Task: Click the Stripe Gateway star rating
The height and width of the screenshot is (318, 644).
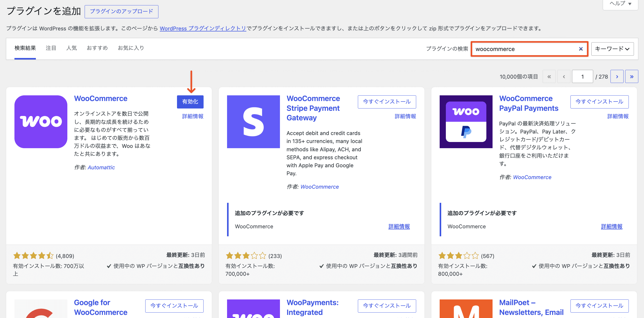Action: pos(246,256)
